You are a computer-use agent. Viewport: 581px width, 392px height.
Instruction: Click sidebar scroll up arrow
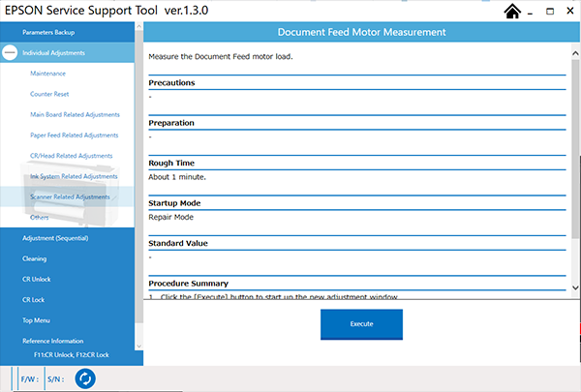point(138,26)
